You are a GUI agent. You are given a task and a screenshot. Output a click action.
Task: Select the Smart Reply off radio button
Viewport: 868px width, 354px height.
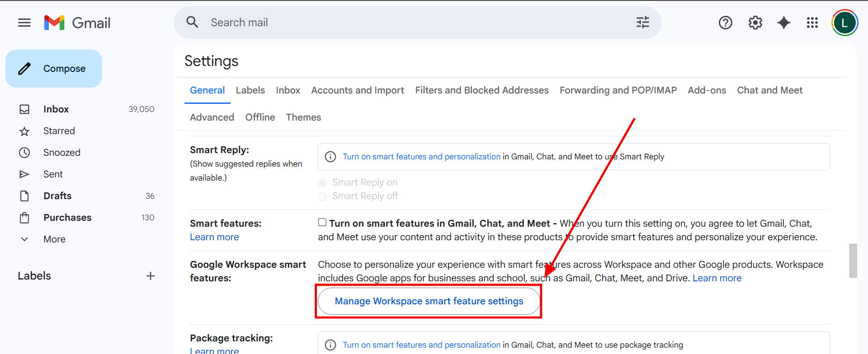[322, 196]
